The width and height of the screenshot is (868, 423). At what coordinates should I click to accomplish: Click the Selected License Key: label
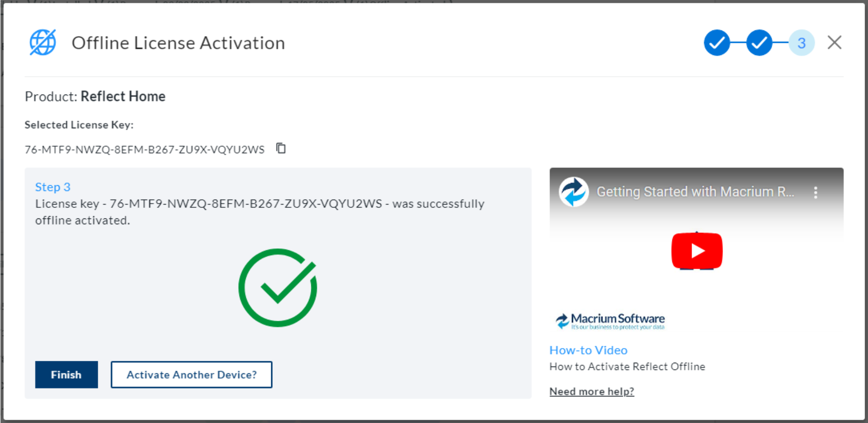pyautogui.click(x=79, y=125)
